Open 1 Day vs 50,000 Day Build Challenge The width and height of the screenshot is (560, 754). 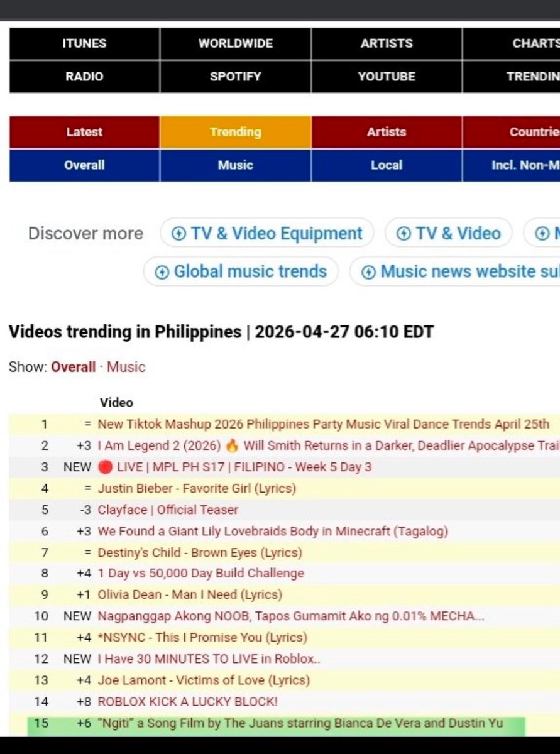[x=201, y=573]
